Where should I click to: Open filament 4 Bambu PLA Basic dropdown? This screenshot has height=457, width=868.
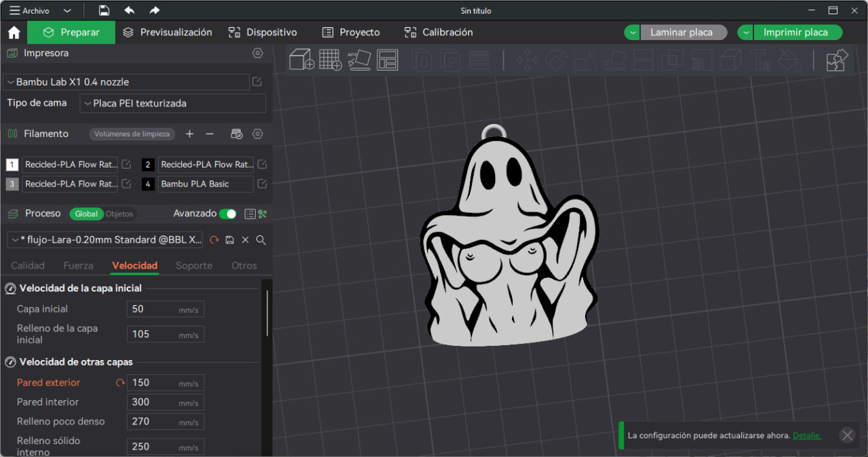pos(206,184)
